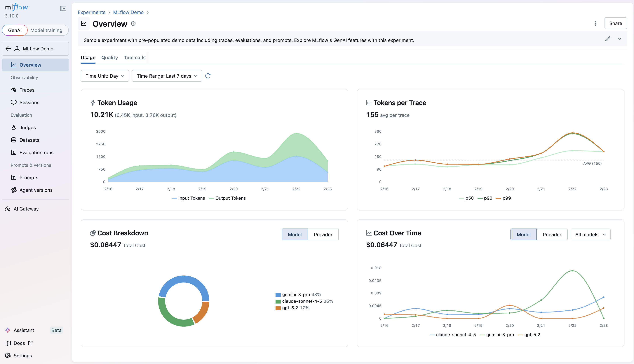The width and height of the screenshot is (634, 364).
Task: Collapse the sidebar with the panel icon
Action: click(63, 8)
